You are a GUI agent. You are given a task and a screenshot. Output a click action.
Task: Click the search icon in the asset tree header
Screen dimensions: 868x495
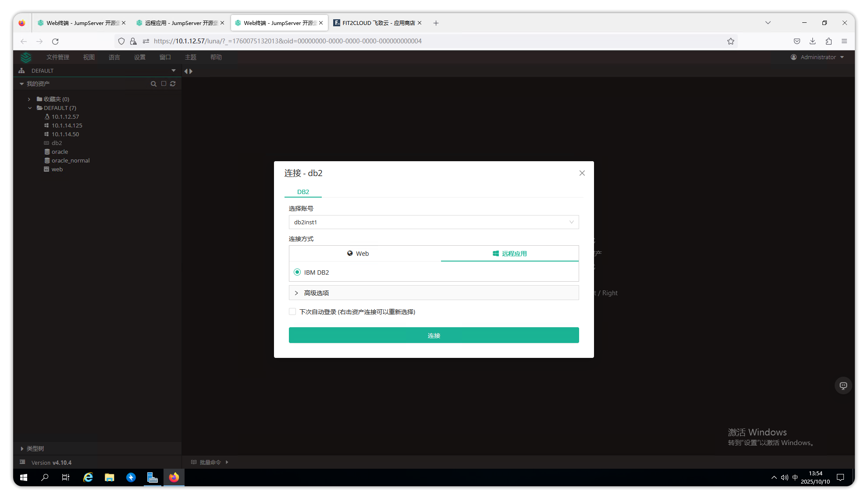pyautogui.click(x=153, y=84)
